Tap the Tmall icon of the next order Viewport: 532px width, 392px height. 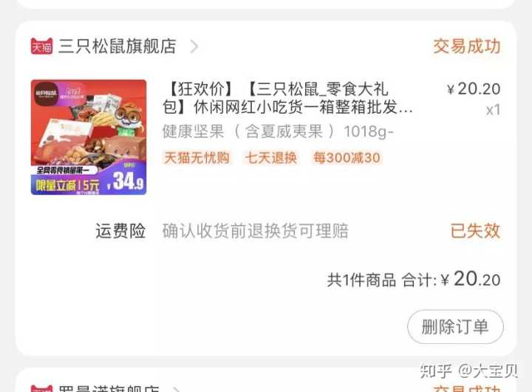(x=41, y=388)
